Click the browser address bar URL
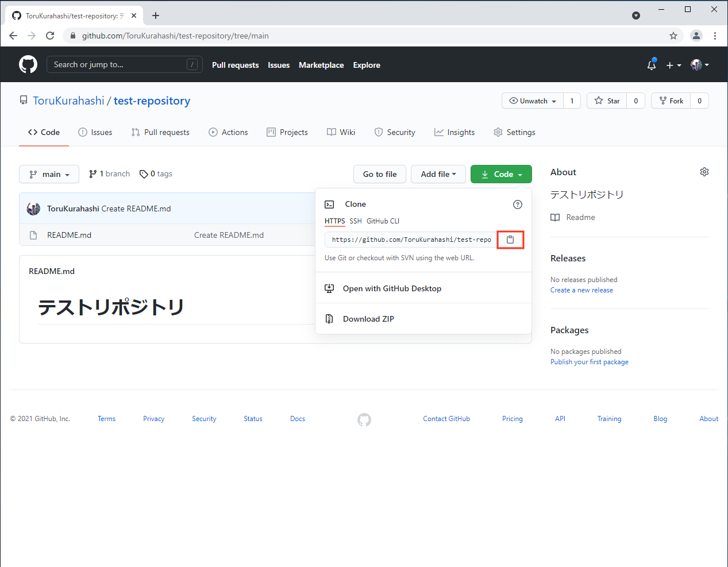728x567 pixels. click(175, 36)
